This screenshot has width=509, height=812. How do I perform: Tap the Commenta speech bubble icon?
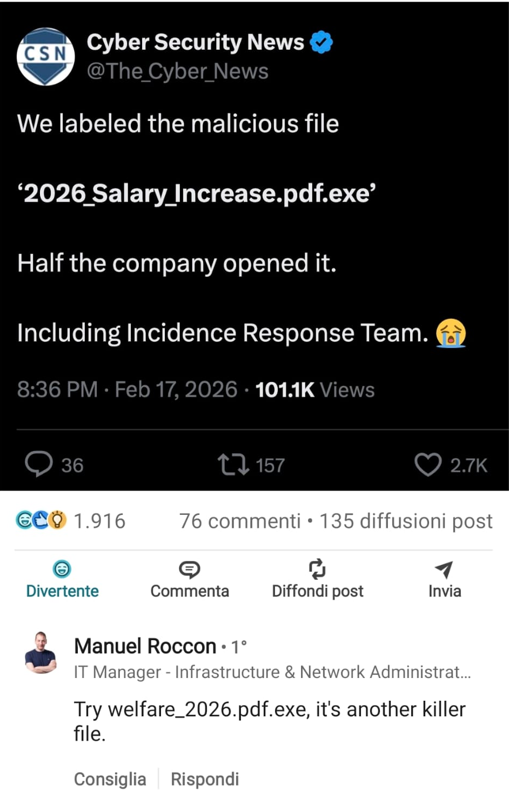190,569
